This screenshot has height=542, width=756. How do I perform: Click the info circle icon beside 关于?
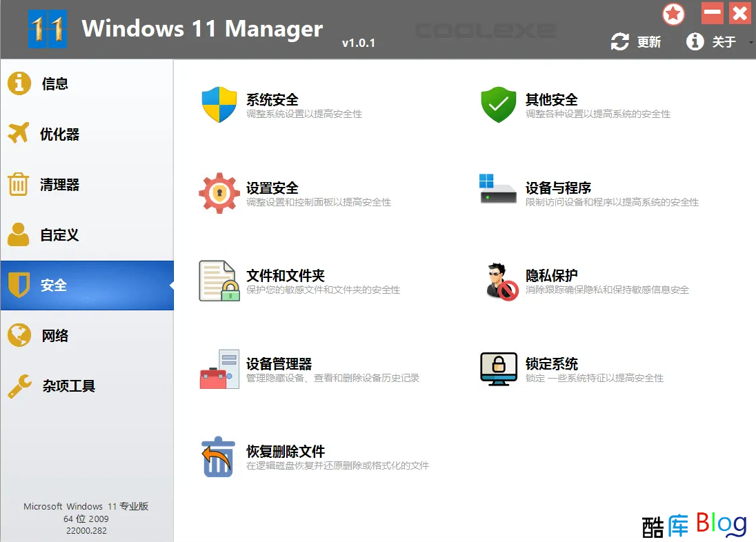(x=695, y=41)
